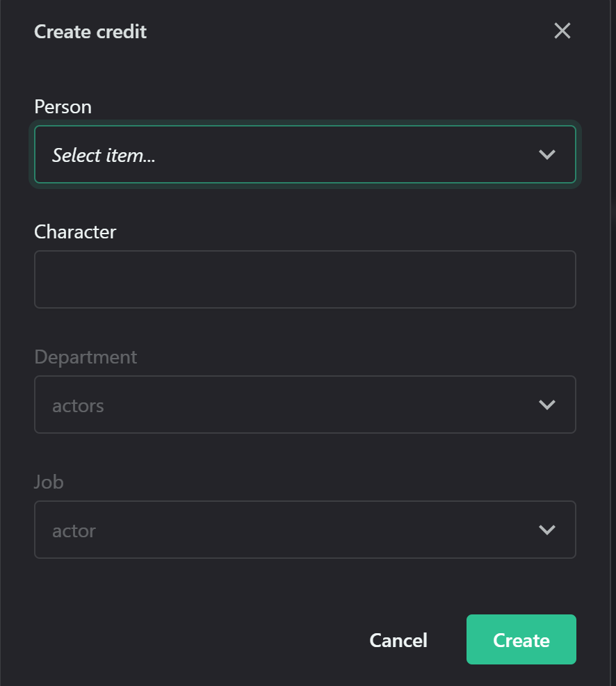Click the green Create button
The image size is (616, 686).
pos(521,639)
